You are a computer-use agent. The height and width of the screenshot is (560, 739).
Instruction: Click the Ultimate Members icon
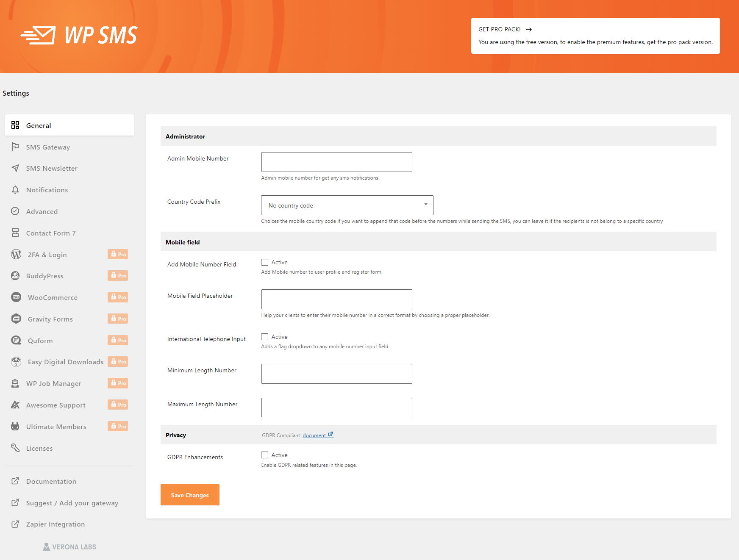(15, 426)
